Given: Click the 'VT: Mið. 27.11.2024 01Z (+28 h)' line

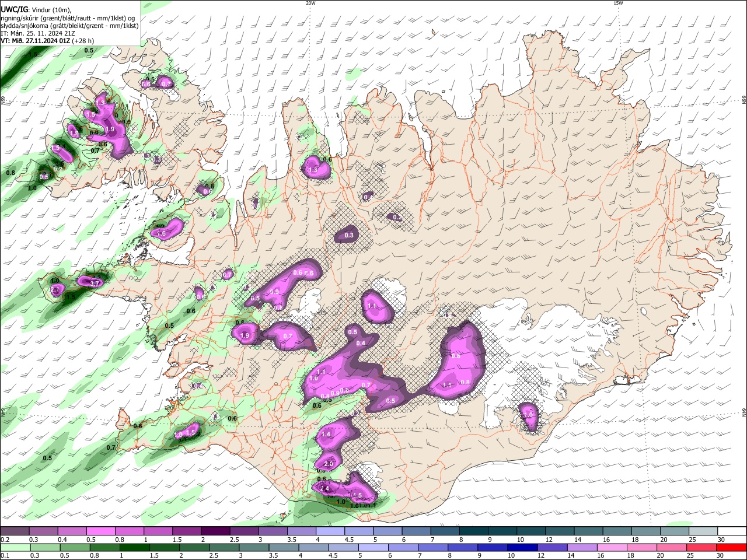Looking at the screenshot, I should pos(47,41).
